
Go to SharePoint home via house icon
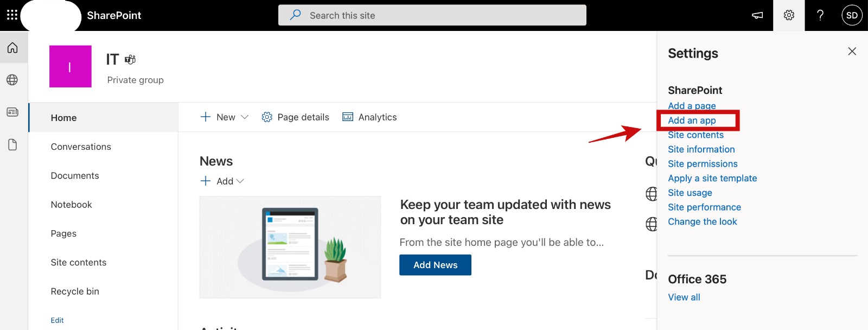coord(12,48)
